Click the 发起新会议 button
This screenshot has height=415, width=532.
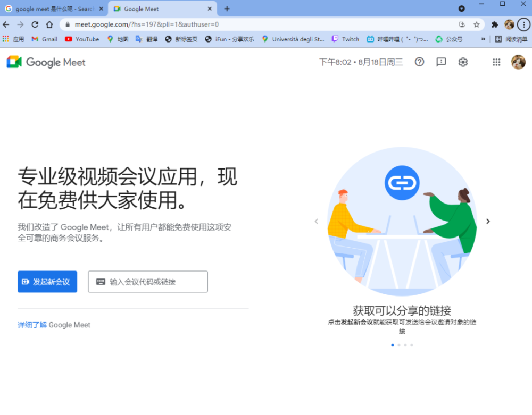(47, 282)
